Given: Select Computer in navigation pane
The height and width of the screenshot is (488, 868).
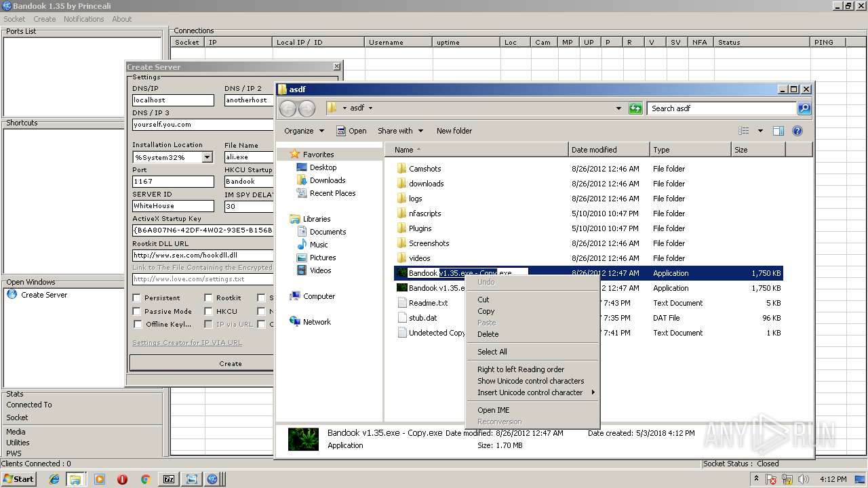Looking at the screenshot, I should pyautogui.click(x=319, y=296).
